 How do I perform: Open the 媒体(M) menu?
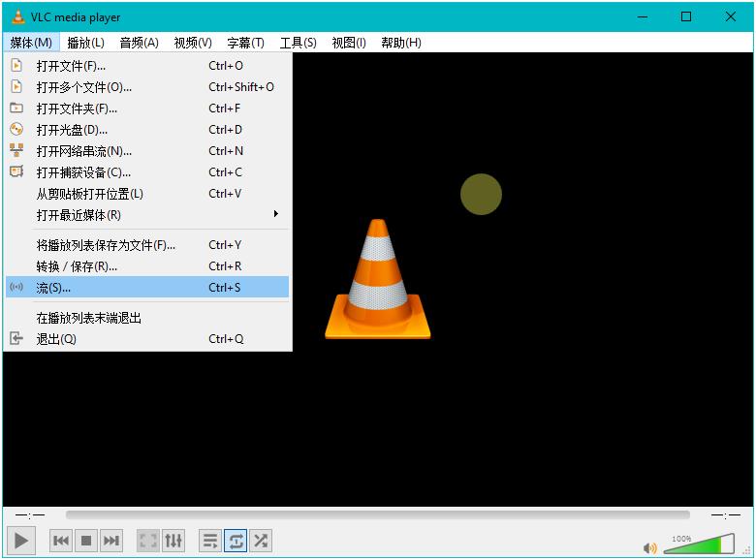31,43
